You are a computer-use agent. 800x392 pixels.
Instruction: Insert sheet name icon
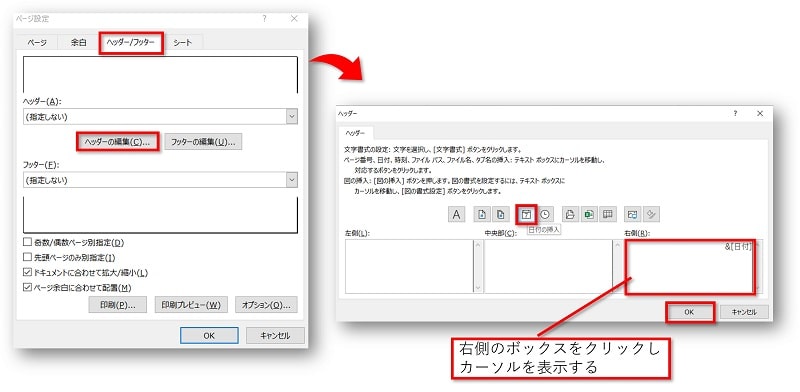point(608,215)
